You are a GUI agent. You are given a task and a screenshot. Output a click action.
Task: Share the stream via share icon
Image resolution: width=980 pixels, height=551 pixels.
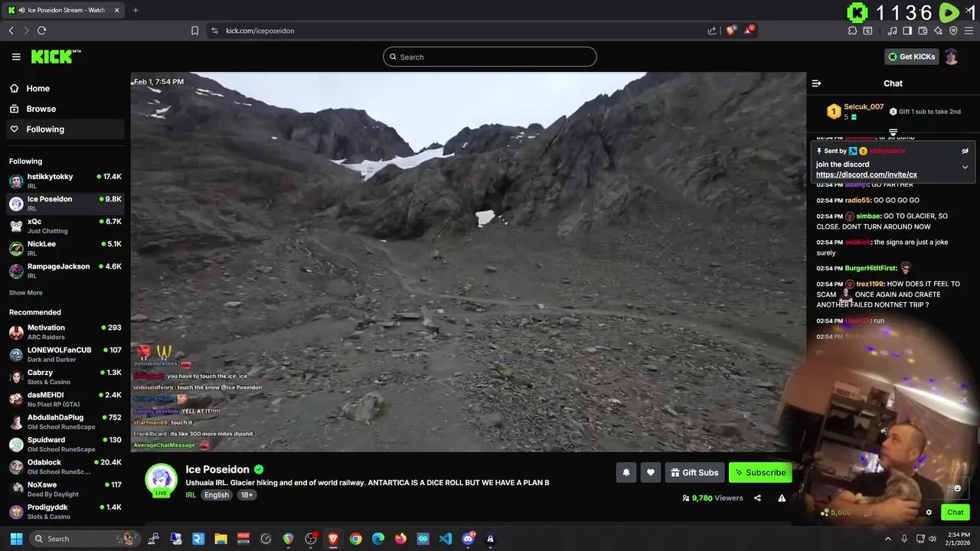coord(757,498)
